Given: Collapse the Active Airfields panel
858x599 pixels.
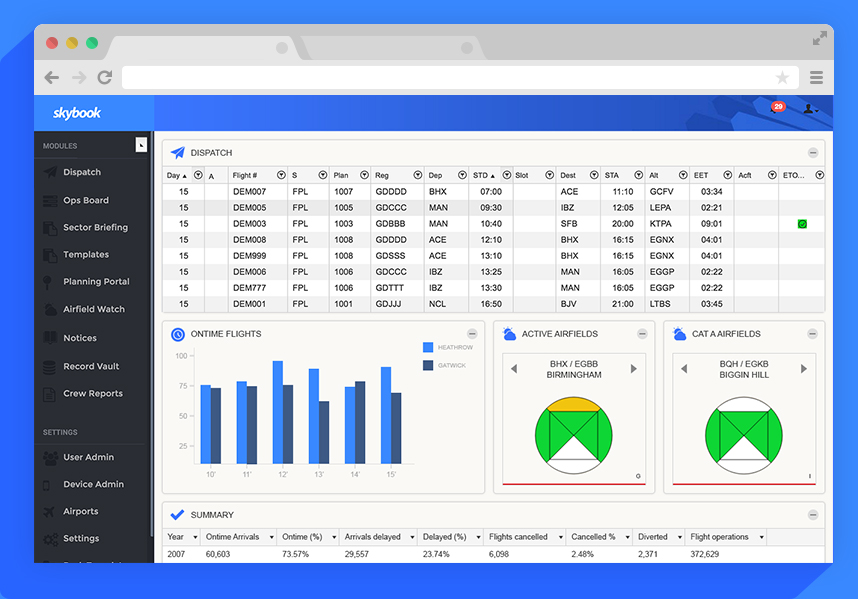Looking at the screenshot, I should pos(642,334).
